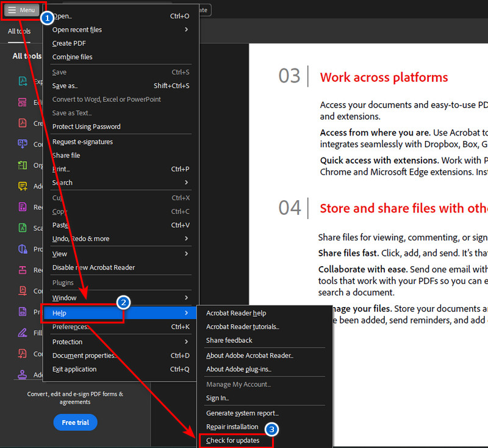The width and height of the screenshot is (488, 448).
Task: Click the Protect a PDF tool icon
Action: click(x=23, y=249)
